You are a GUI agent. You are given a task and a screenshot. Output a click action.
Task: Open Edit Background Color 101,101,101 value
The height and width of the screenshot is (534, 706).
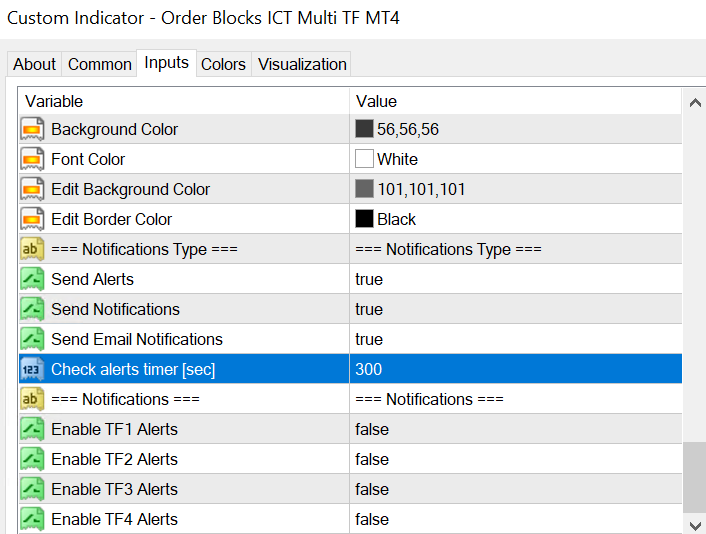pyautogui.click(x=420, y=189)
